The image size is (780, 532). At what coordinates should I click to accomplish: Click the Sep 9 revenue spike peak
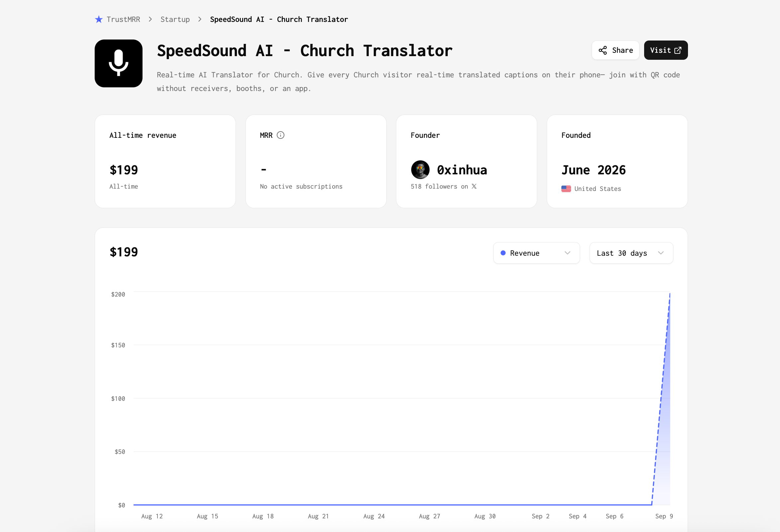click(x=670, y=294)
